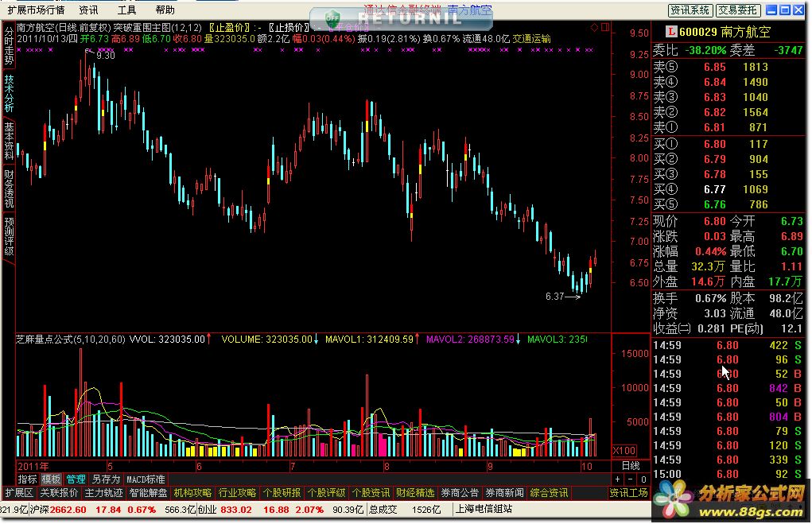Click the 总成交 1526亿 status entry
812x524 pixels.
[405, 510]
